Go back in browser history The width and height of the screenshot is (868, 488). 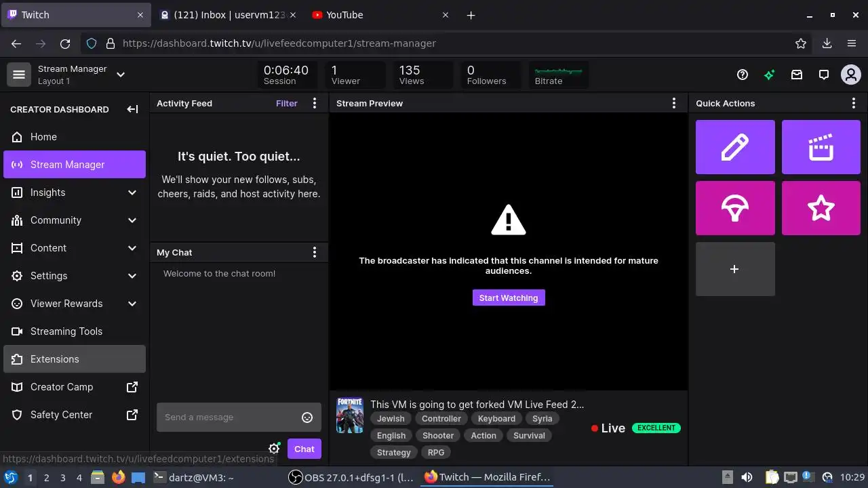16,43
